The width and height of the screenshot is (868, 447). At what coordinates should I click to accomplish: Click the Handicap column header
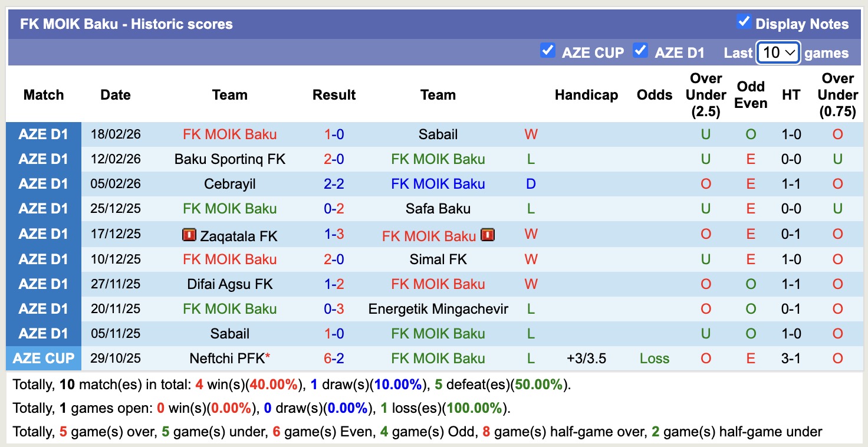point(586,95)
